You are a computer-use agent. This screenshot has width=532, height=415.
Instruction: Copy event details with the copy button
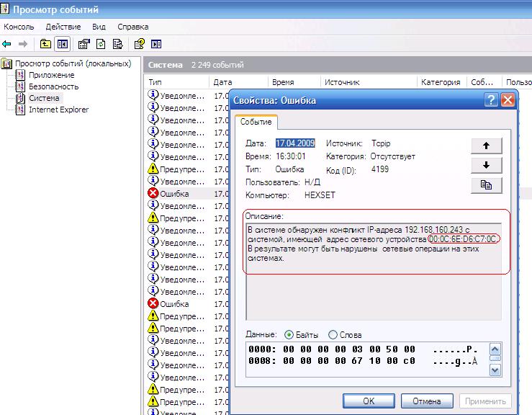point(486,185)
